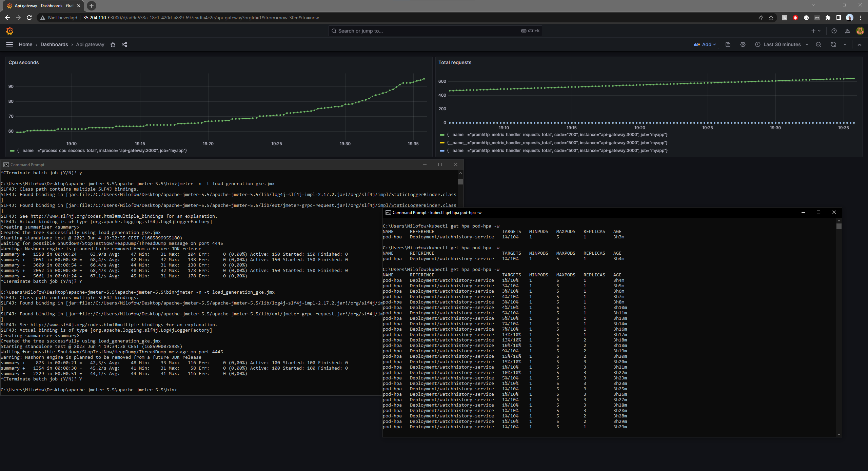Open the help question mark icon
Screen dimensions: 868x471
[x=834, y=31]
